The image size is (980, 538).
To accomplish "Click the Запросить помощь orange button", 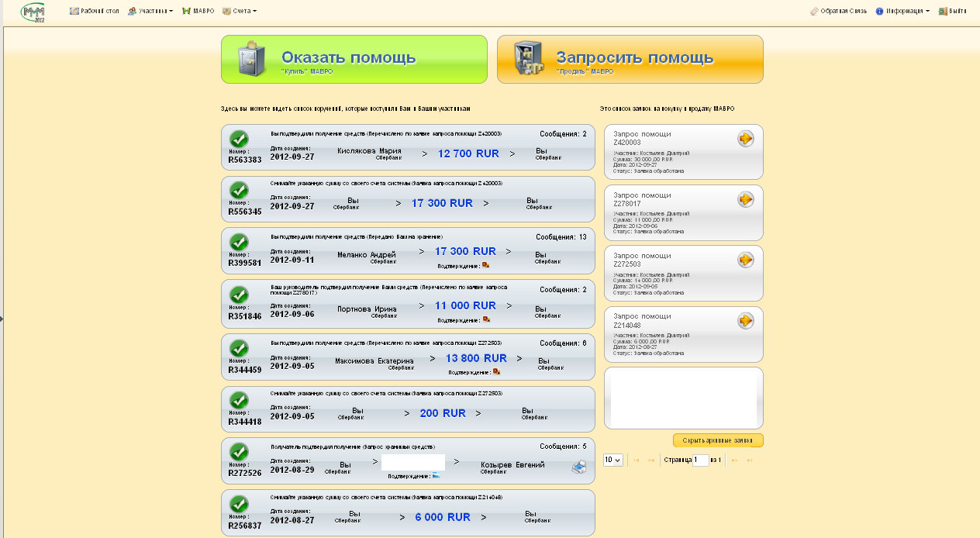I will click(x=630, y=59).
